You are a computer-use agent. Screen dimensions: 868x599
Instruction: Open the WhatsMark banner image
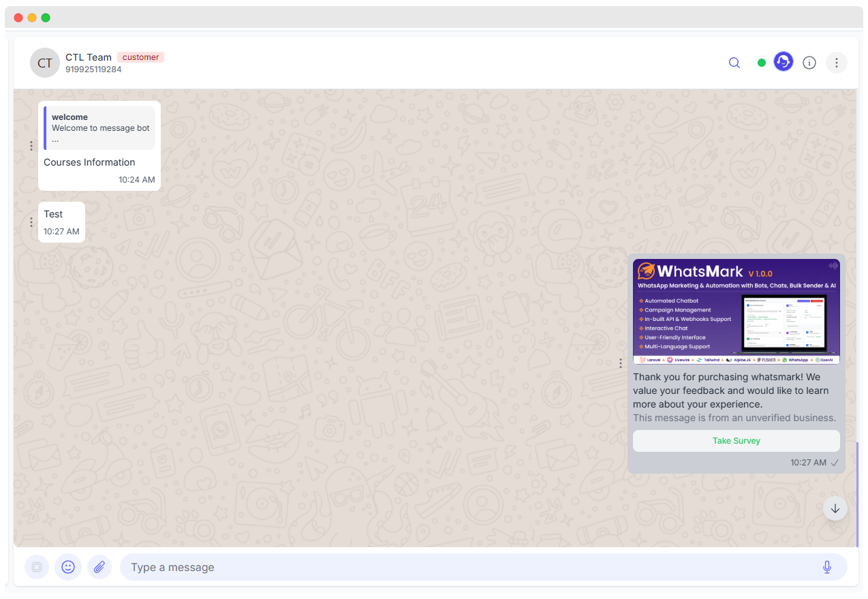click(x=737, y=311)
